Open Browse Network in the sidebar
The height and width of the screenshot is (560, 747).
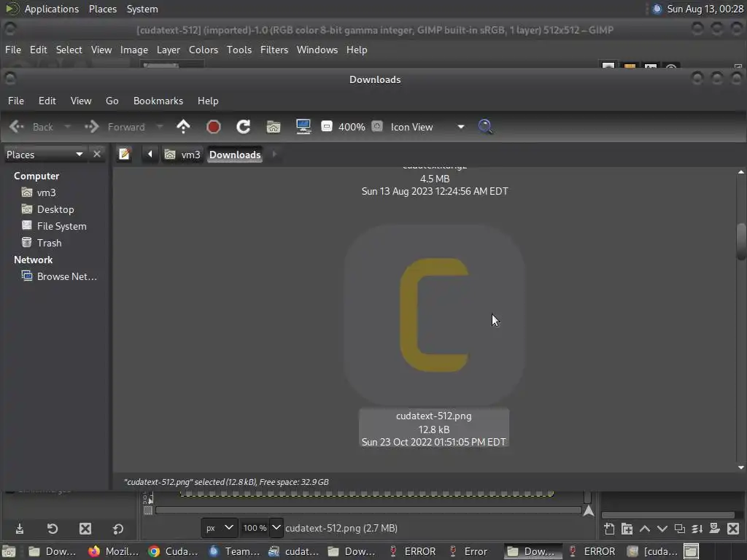coord(66,276)
